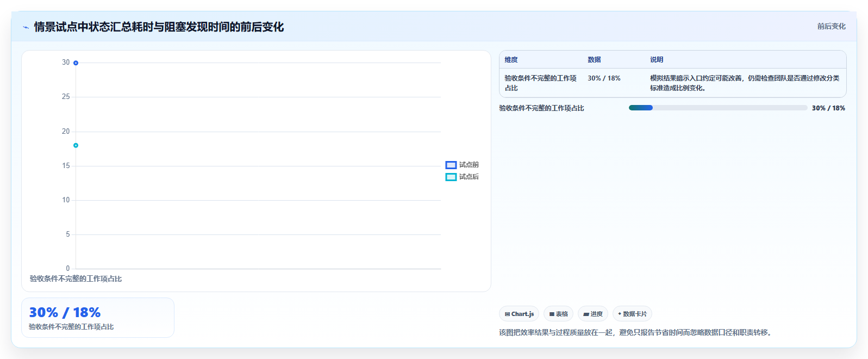Click the 说明 column header
This screenshot has height=359, width=868.
[657, 60]
